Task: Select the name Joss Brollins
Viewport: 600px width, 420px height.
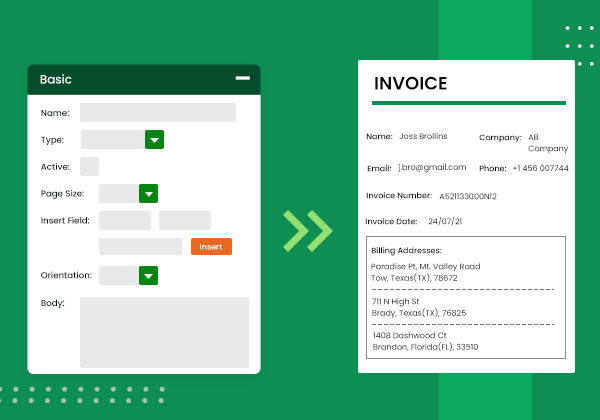Action: [423, 136]
